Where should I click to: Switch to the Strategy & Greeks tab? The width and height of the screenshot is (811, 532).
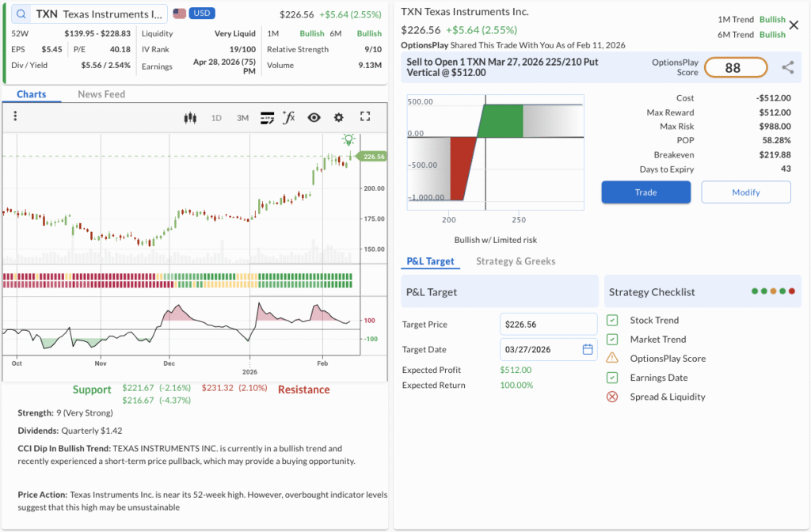tap(516, 261)
